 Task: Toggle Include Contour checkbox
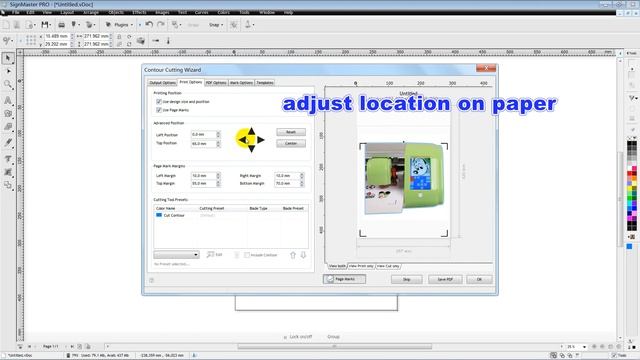247,255
